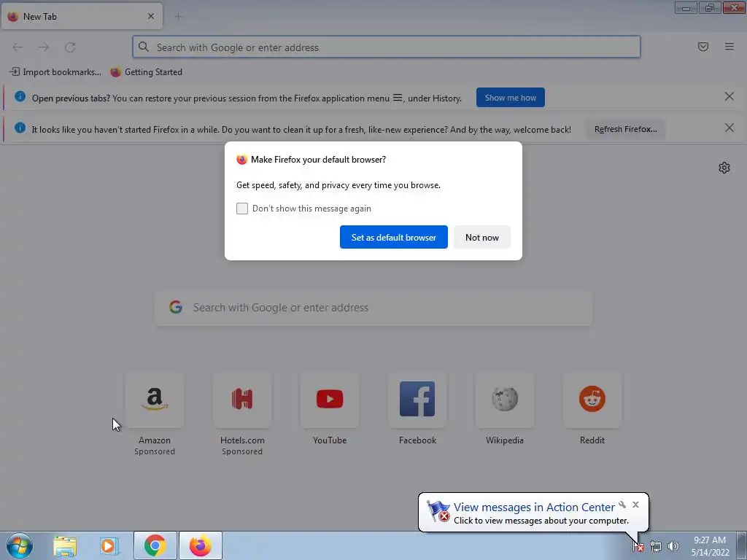This screenshot has width=747, height=560.
Task: Dismiss the Open previous tabs notification
Action: coord(729,97)
